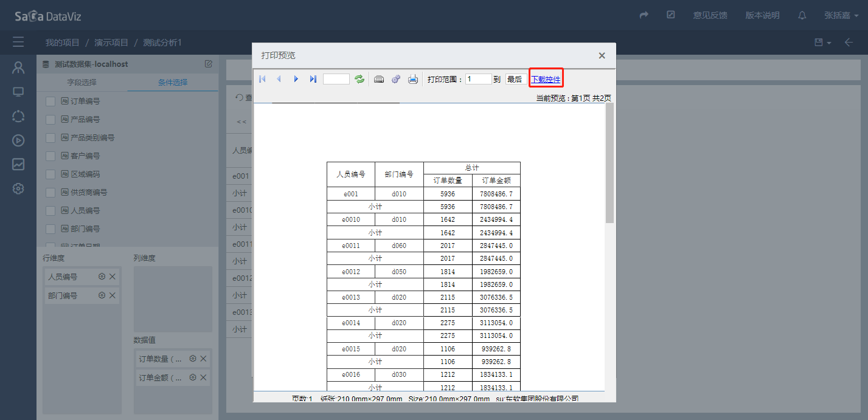Click the print preview vertical scrollbar thumb
Image resolution: width=868 pixels, height=420 pixels.
click(x=609, y=163)
